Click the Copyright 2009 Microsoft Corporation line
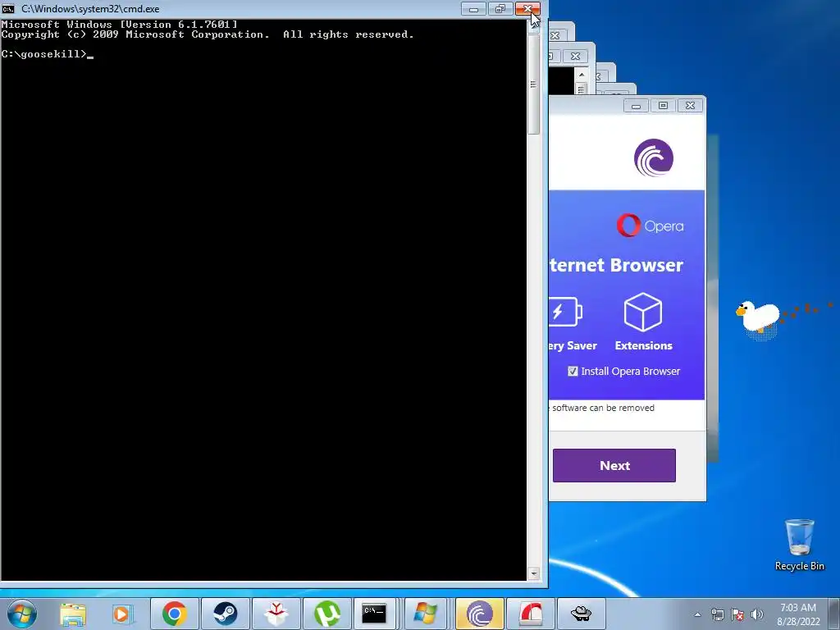The width and height of the screenshot is (840, 630). tap(208, 34)
